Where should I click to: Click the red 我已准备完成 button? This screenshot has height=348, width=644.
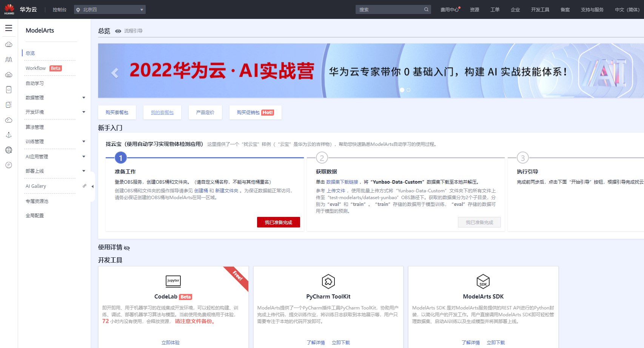[279, 222]
